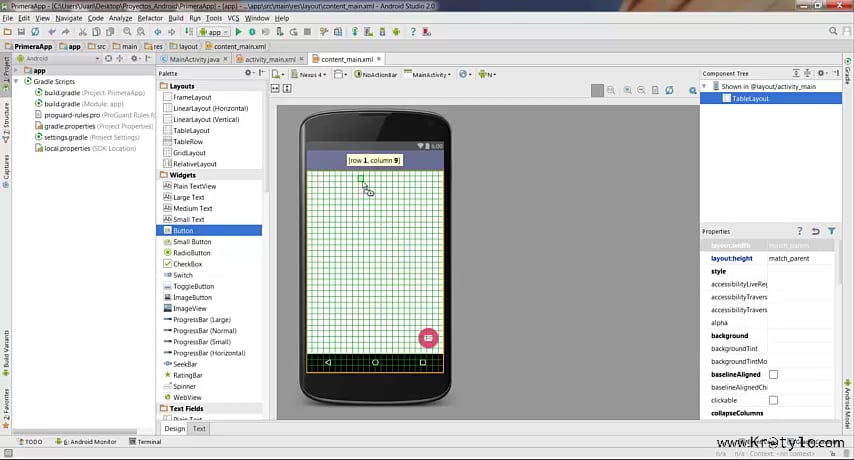This screenshot has width=854, height=460.
Task: Click the Cut scissors icon
Action: point(83,32)
